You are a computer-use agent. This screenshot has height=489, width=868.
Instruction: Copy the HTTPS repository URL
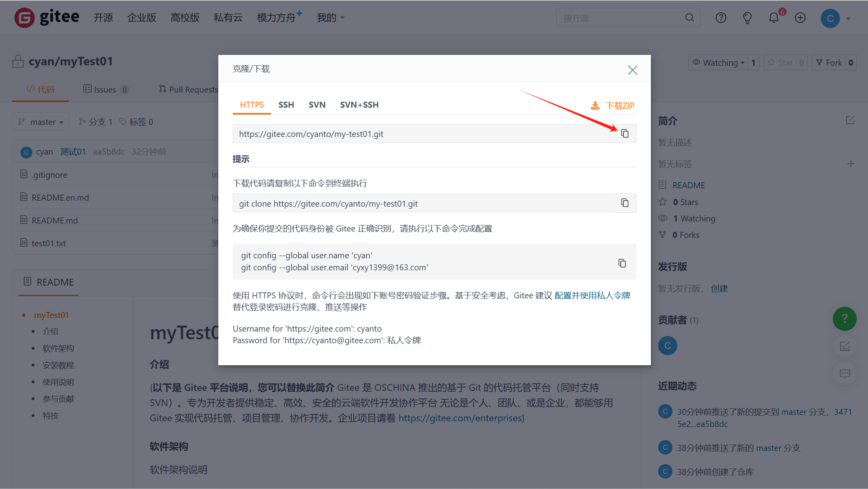tap(625, 133)
